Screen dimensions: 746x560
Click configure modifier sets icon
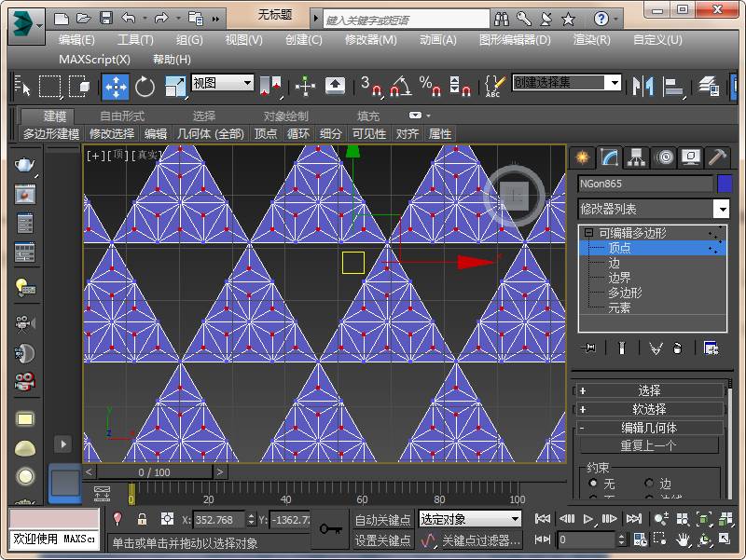click(711, 348)
